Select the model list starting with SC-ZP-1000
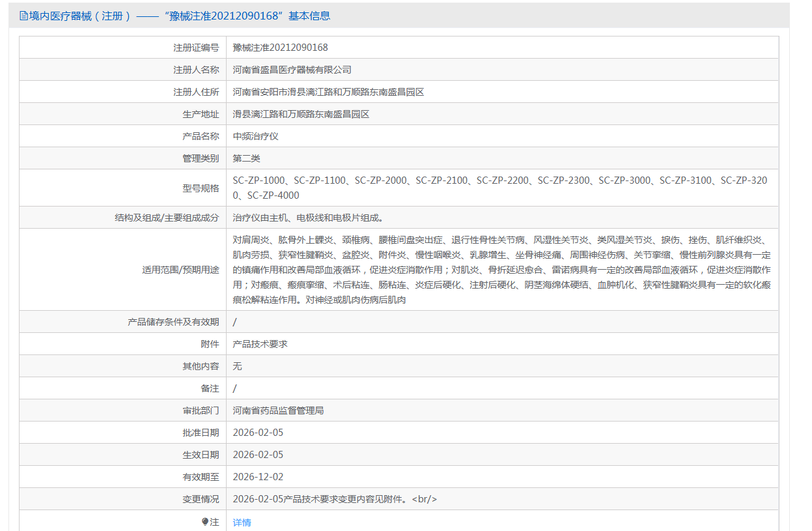The width and height of the screenshot is (812, 531). 500,188
